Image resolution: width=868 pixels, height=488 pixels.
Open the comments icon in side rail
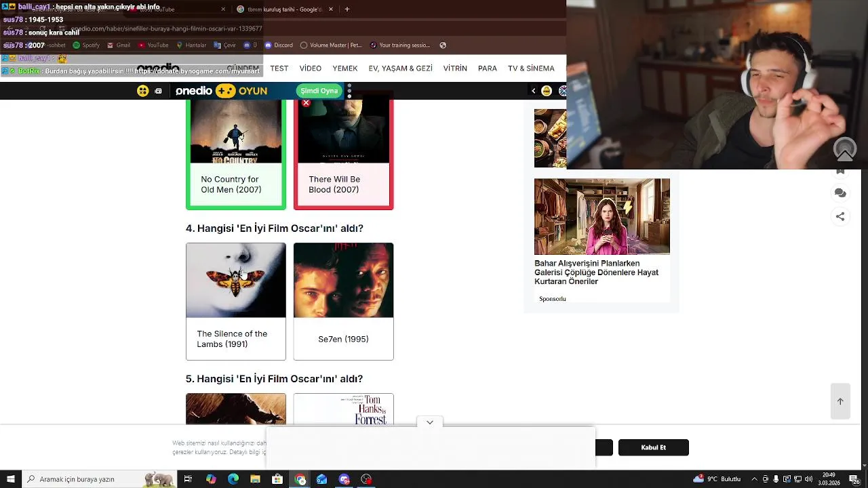tap(840, 193)
